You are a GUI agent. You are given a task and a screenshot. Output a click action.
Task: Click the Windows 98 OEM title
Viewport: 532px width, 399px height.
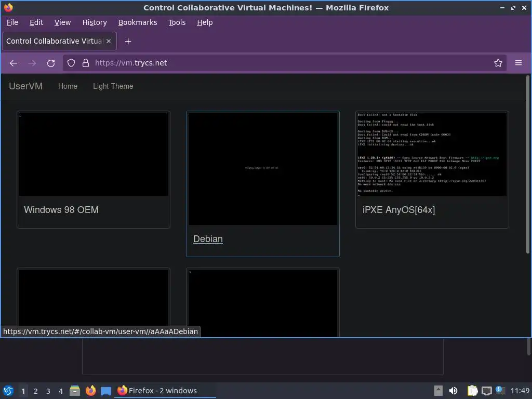61,210
